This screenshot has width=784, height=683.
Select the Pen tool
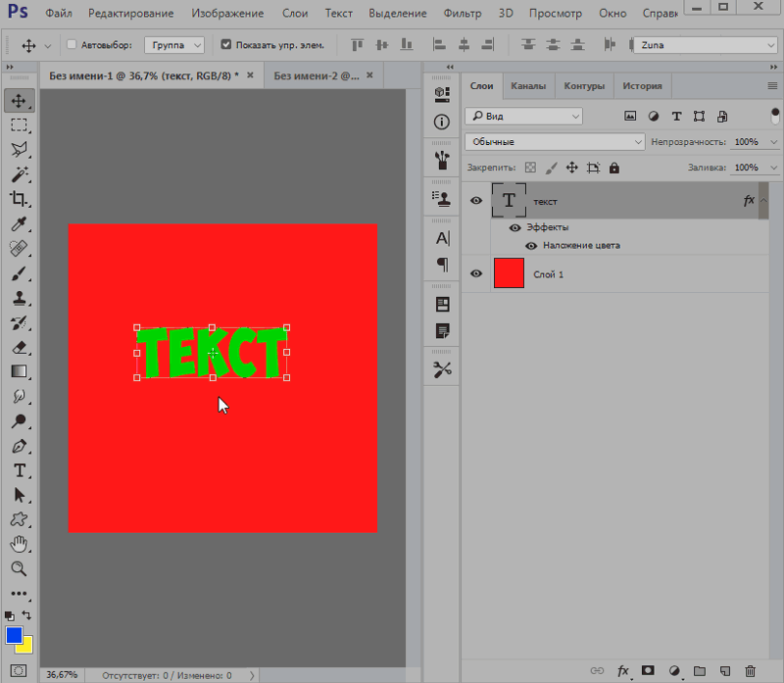(19, 446)
